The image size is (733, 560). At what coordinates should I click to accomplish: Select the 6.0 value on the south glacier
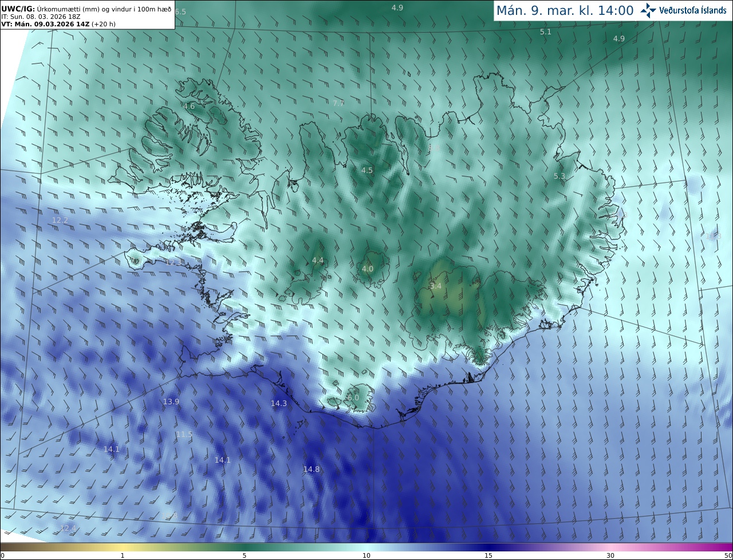[353, 398]
